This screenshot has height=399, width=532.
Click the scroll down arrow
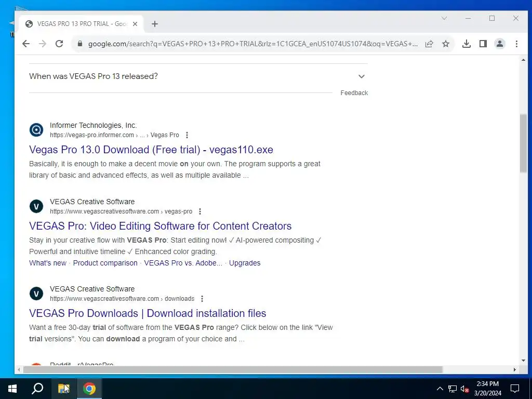[523, 361]
